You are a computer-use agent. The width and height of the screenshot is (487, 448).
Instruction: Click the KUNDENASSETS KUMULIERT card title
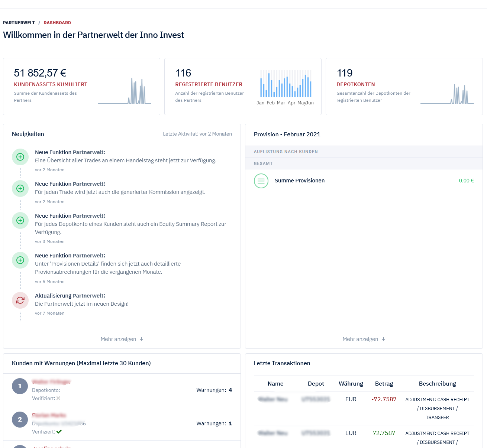coord(51,84)
